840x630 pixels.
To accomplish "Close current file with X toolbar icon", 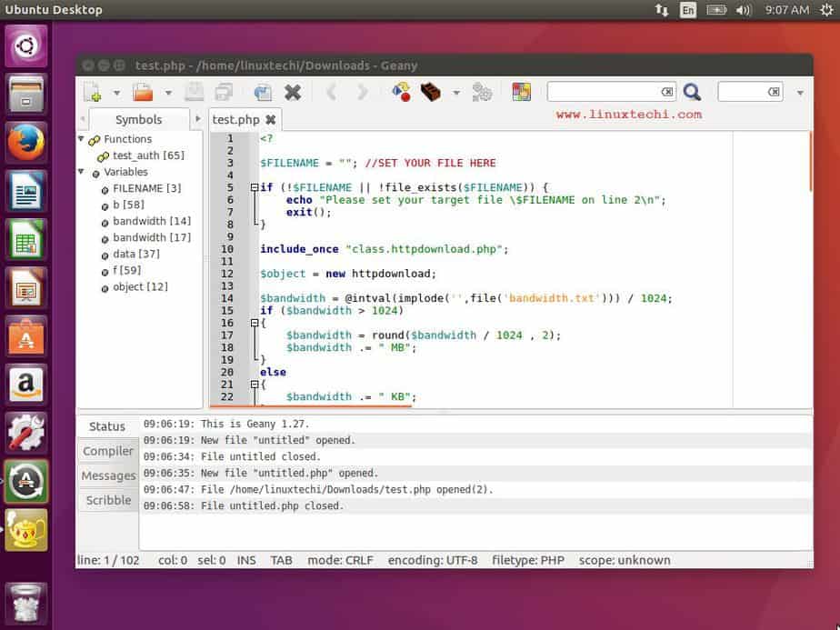I will click(293, 93).
